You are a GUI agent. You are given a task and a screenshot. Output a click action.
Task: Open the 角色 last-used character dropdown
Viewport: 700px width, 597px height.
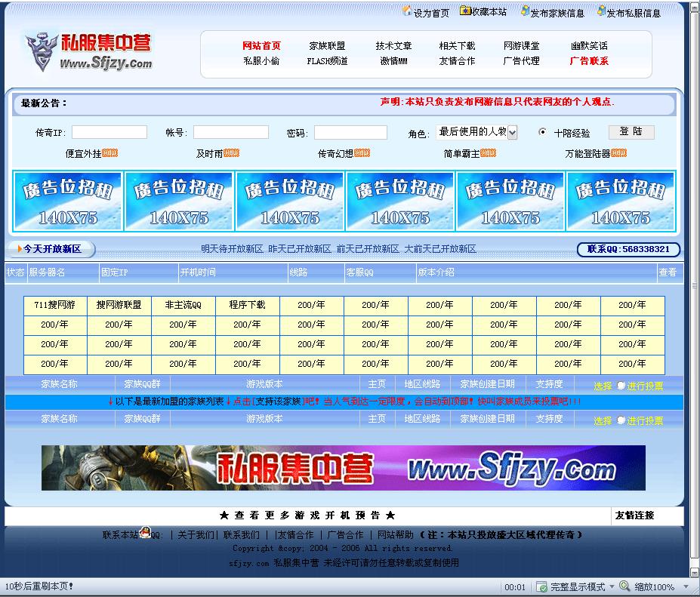[x=512, y=132]
